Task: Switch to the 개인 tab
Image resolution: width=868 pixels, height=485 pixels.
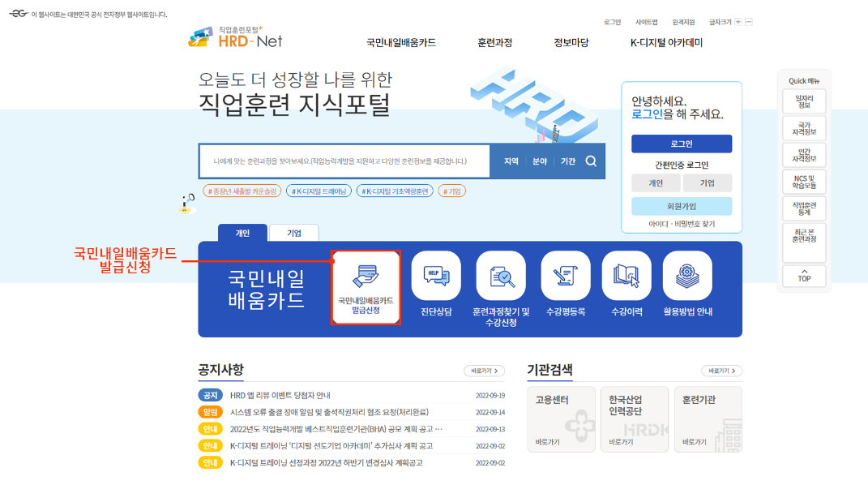Action: [x=242, y=233]
